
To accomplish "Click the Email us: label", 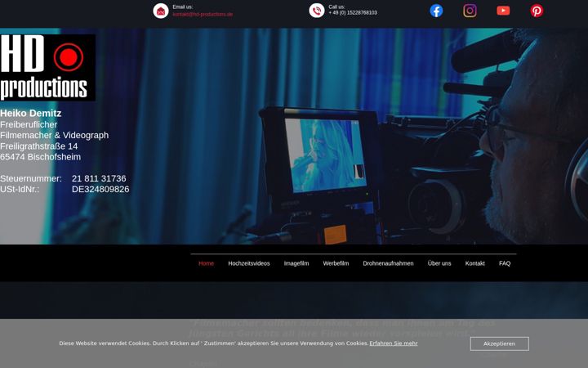I will pos(183,7).
